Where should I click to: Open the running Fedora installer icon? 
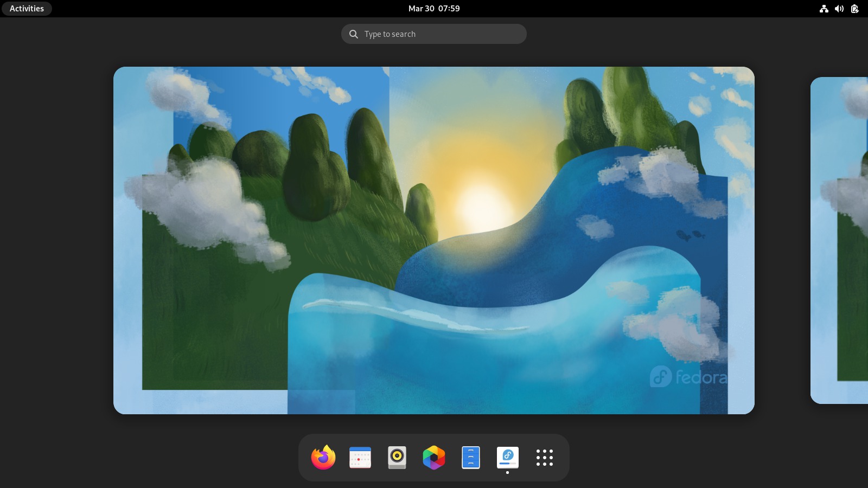click(508, 458)
